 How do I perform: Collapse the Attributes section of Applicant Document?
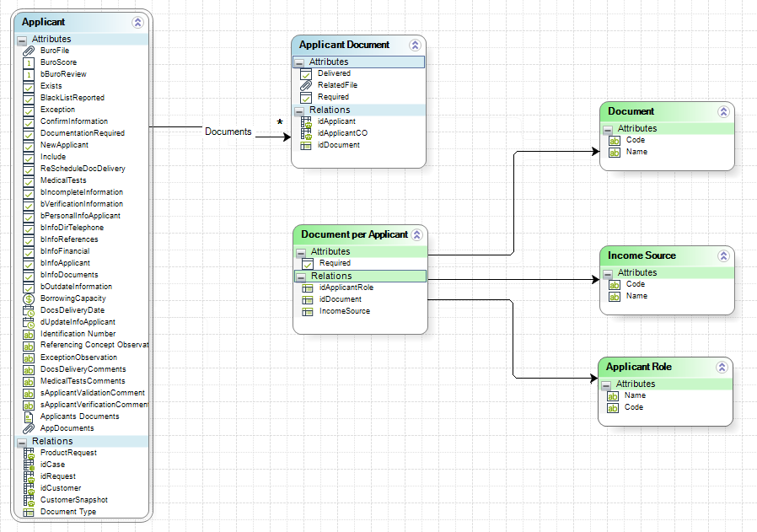coord(299,62)
